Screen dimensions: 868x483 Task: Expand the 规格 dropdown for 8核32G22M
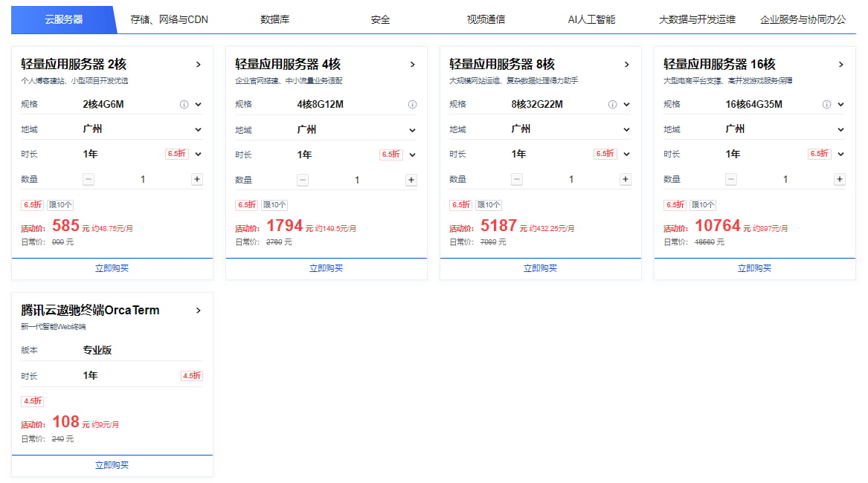pos(626,103)
